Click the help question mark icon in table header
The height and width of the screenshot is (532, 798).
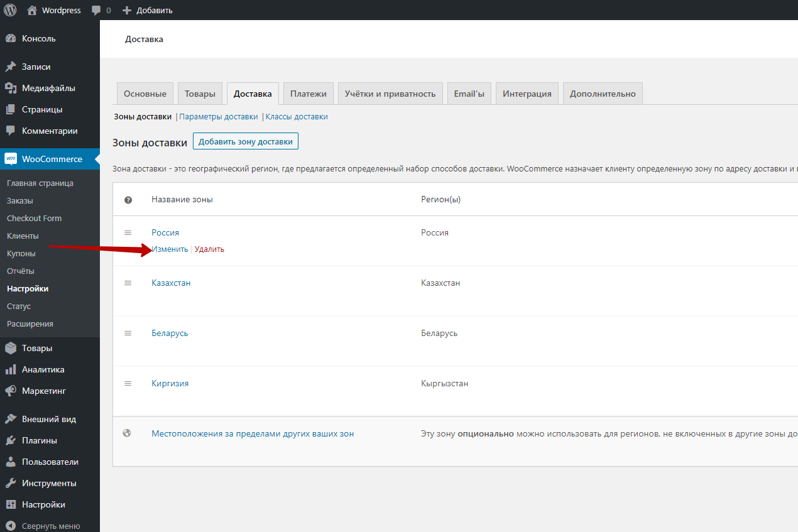(128, 200)
